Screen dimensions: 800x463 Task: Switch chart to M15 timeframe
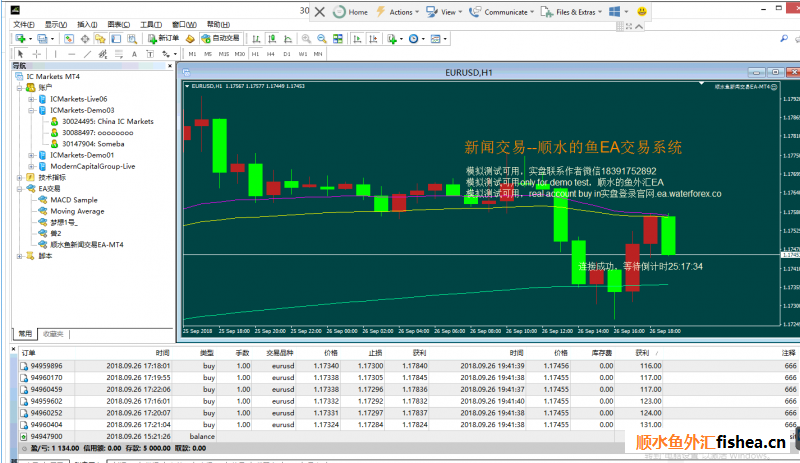[x=223, y=53]
